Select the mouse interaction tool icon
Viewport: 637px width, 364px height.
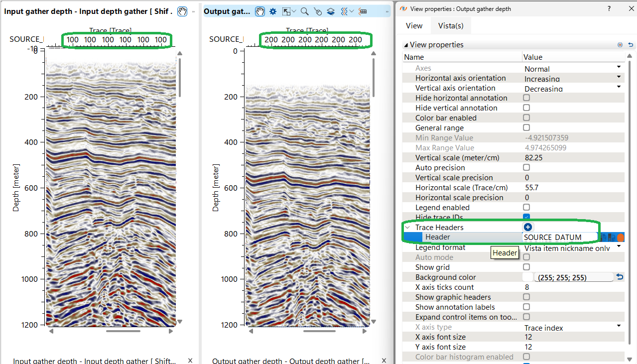point(318,11)
